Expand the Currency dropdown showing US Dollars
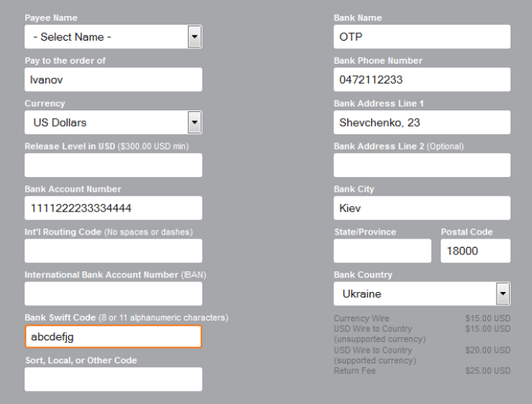This screenshot has height=404, width=532. pyautogui.click(x=113, y=122)
